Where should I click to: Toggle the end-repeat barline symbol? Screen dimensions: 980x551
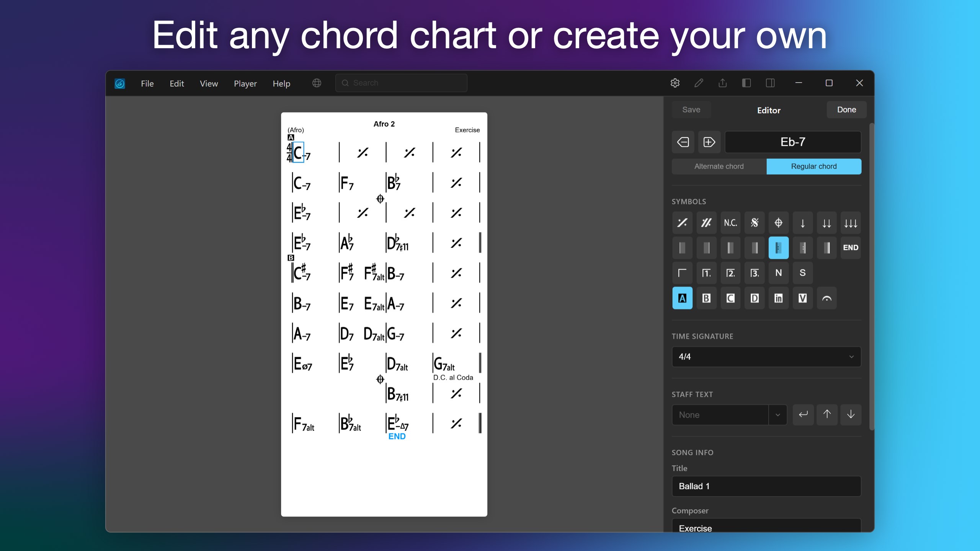[x=803, y=248]
